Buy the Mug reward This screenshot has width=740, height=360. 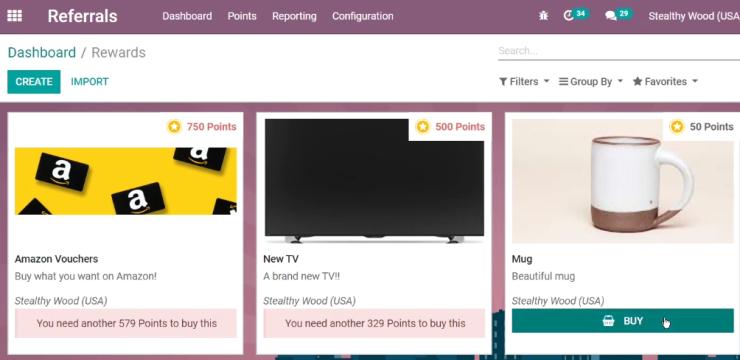(x=622, y=321)
